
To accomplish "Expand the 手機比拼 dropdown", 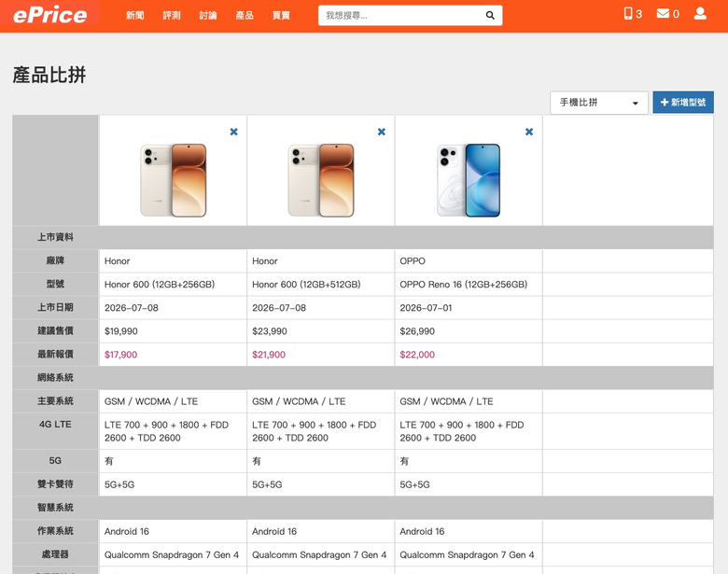I will (599, 103).
